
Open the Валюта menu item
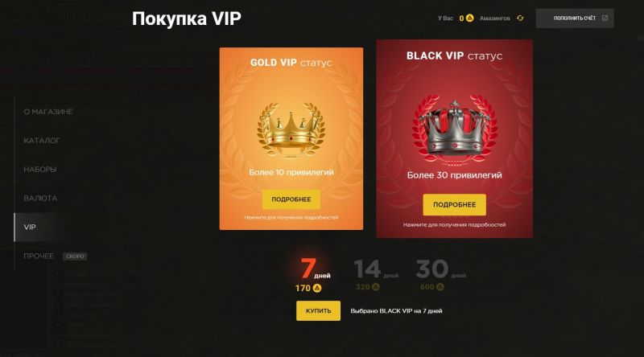tap(40, 198)
